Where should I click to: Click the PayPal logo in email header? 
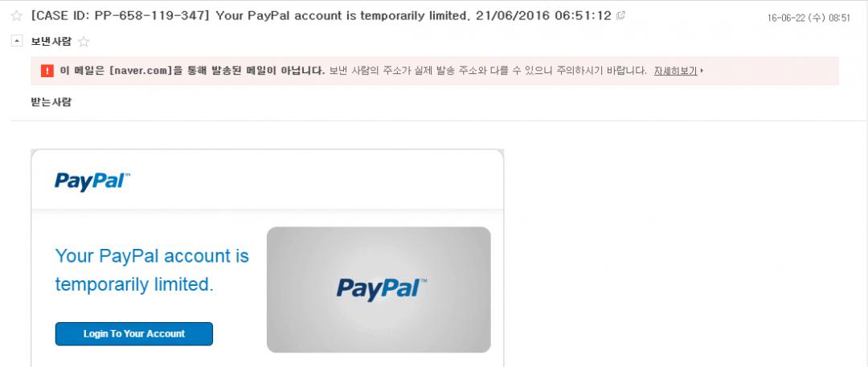tap(92, 181)
